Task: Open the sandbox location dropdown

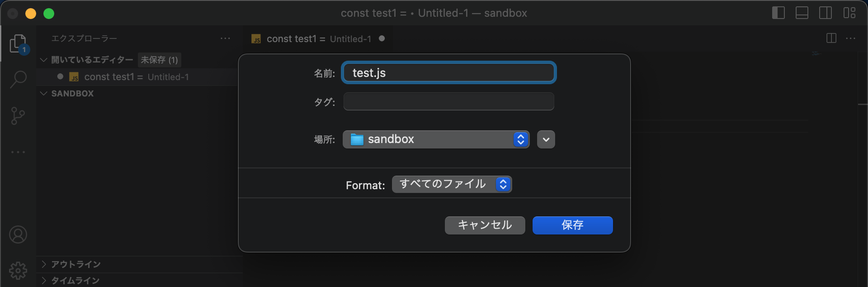Action: coord(436,139)
